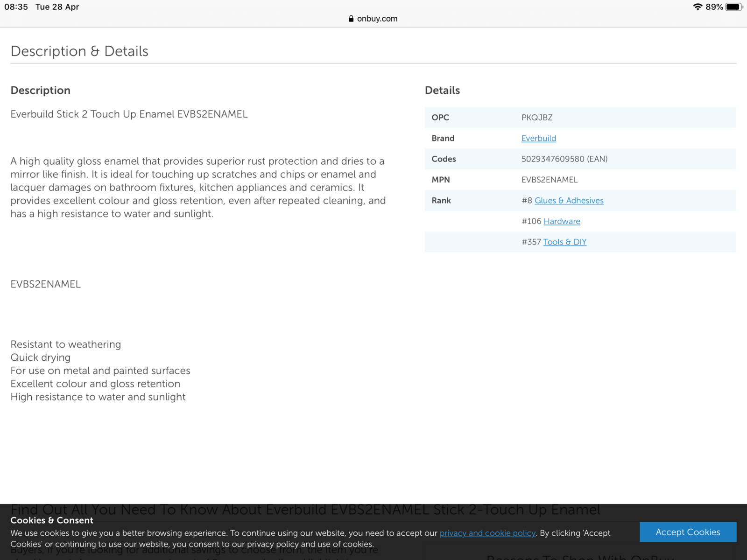Click the Details column heading
747x560 pixels.
[442, 91]
